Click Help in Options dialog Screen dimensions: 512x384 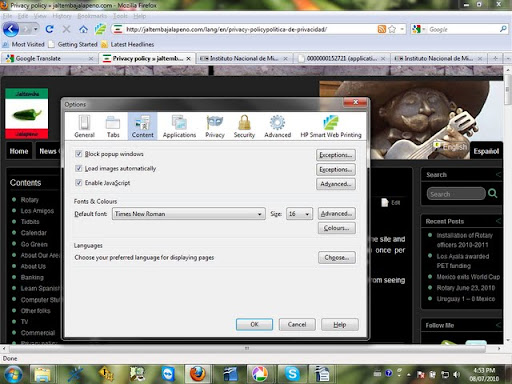pos(340,324)
